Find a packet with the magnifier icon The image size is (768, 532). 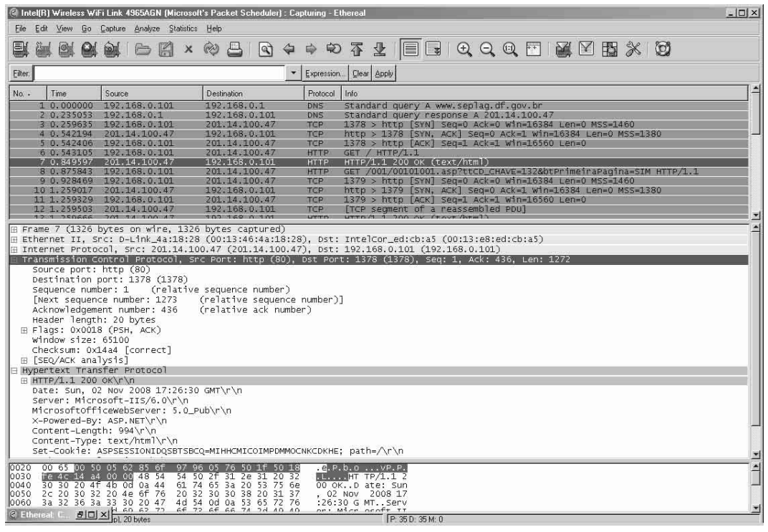(266, 49)
